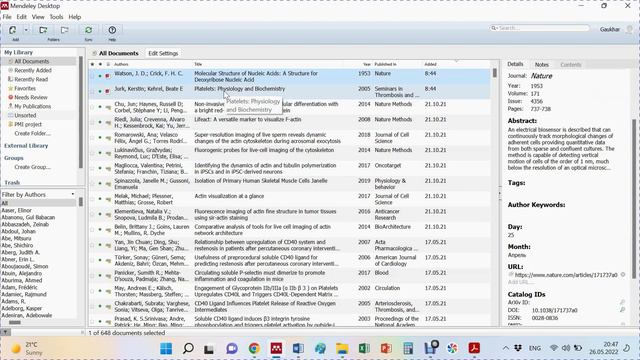Click the filter toggle icon in status bar
This screenshot has height=360, width=640.
[x=5, y=332]
